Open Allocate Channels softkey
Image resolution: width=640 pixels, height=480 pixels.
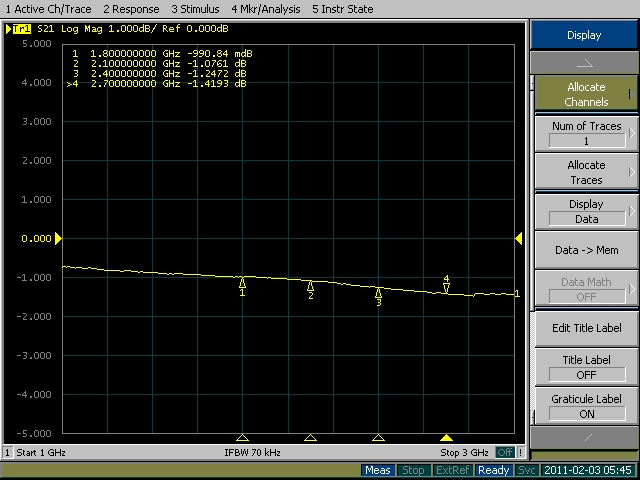pos(586,94)
